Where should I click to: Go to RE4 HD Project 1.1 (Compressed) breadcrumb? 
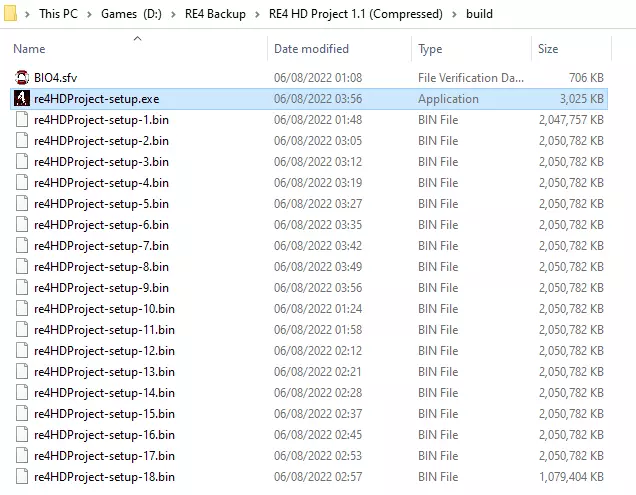point(356,14)
